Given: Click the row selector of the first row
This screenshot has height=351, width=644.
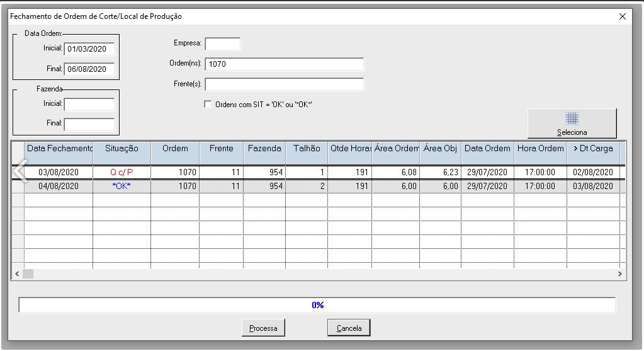Looking at the screenshot, I should [x=18, y=172].
